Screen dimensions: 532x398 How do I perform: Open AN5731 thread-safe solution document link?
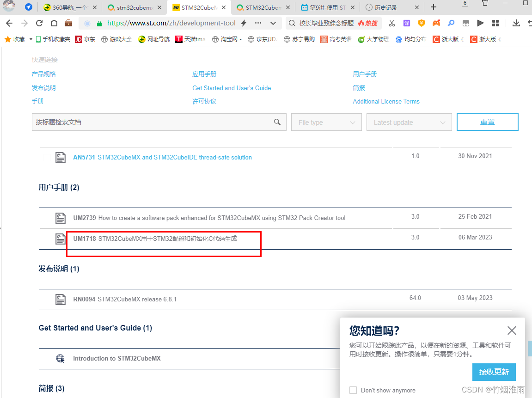click(163, 158)
